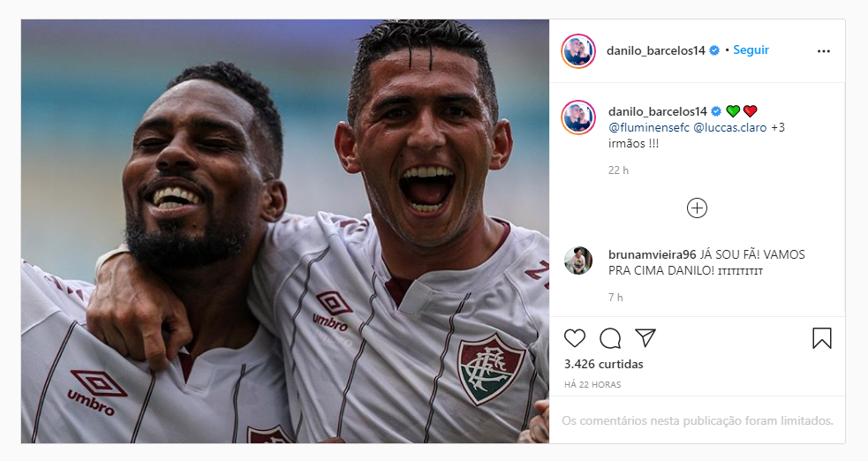868x461 pixels.
Task: Load more comments with the plus circle
Action: click(x=697, y=208)
